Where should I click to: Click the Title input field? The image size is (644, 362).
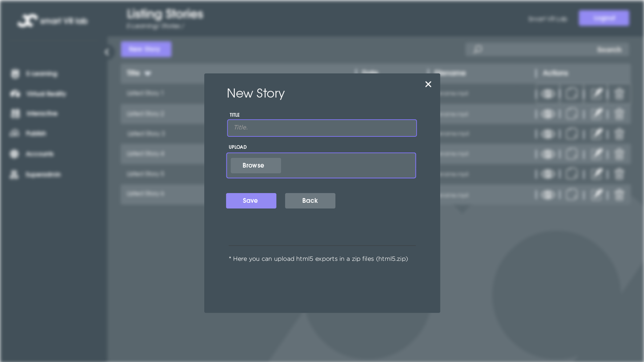pyautogui.click(x=322, y=128)
